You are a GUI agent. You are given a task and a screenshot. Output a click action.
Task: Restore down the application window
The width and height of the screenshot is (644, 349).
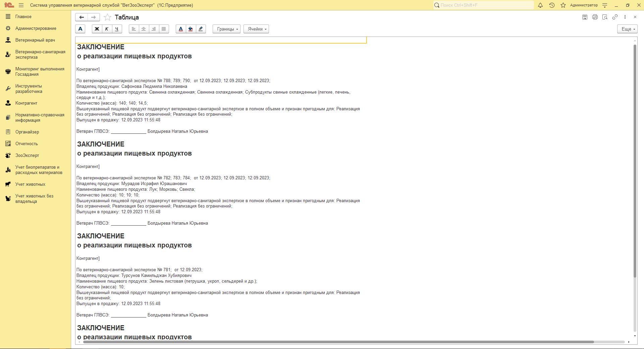(x=628, y=5)
